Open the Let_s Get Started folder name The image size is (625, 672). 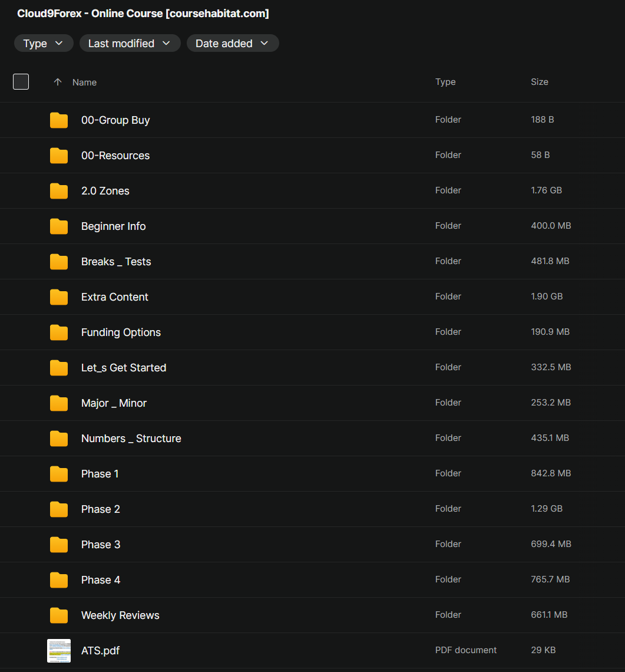(124, 368)
